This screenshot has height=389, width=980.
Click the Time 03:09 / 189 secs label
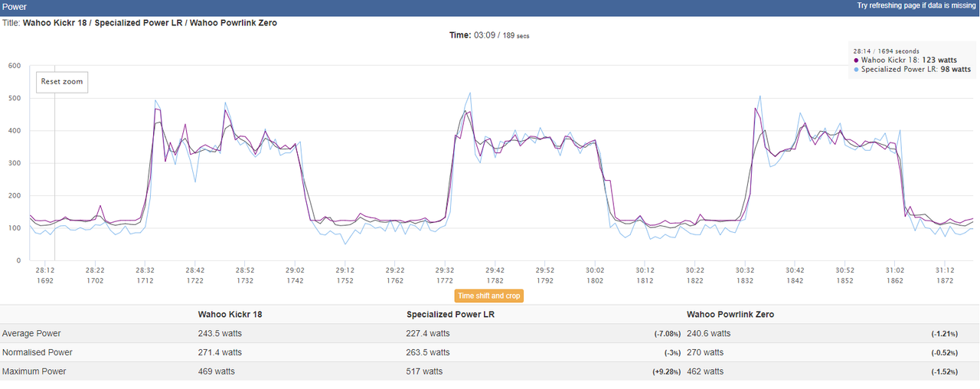tap(489, 35)
